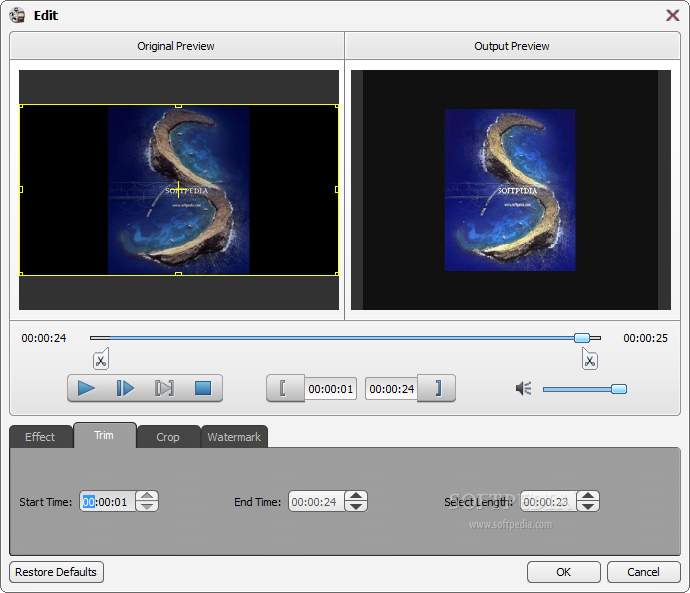Screen dimensions: 690x593
Task: Increase Select Length with up arrow
Action: (x=588, y=496)
